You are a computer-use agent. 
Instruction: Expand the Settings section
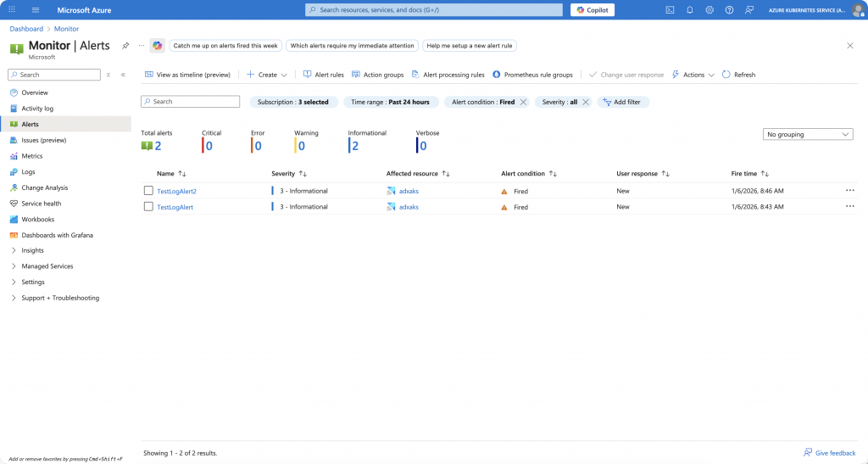point(14,282)
